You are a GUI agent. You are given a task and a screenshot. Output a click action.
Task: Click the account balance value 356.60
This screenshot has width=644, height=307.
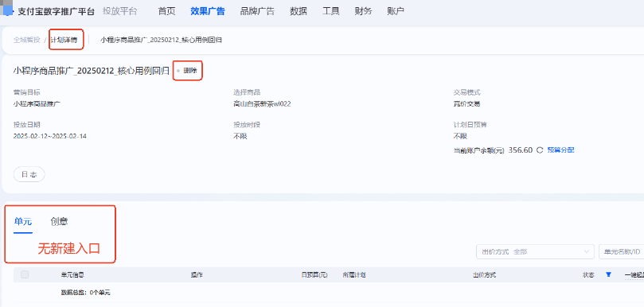[521, 150]
